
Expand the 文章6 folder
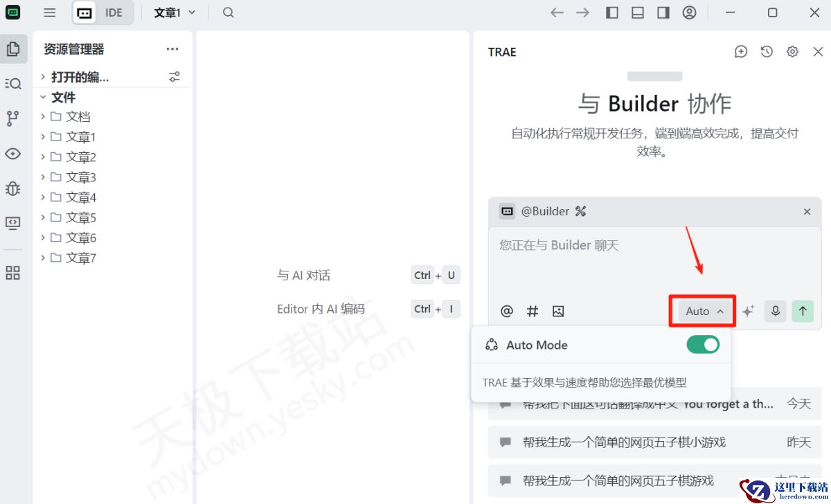coord(114,238)
